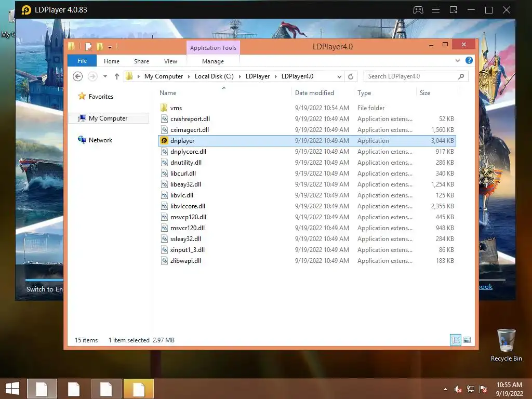Switch to the details view layout

coord(455,340)
